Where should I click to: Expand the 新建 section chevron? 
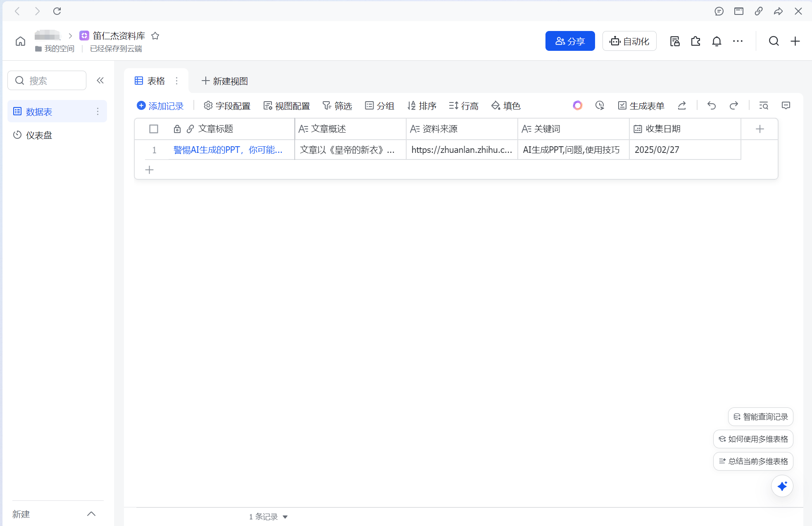(x=91, y=514)
